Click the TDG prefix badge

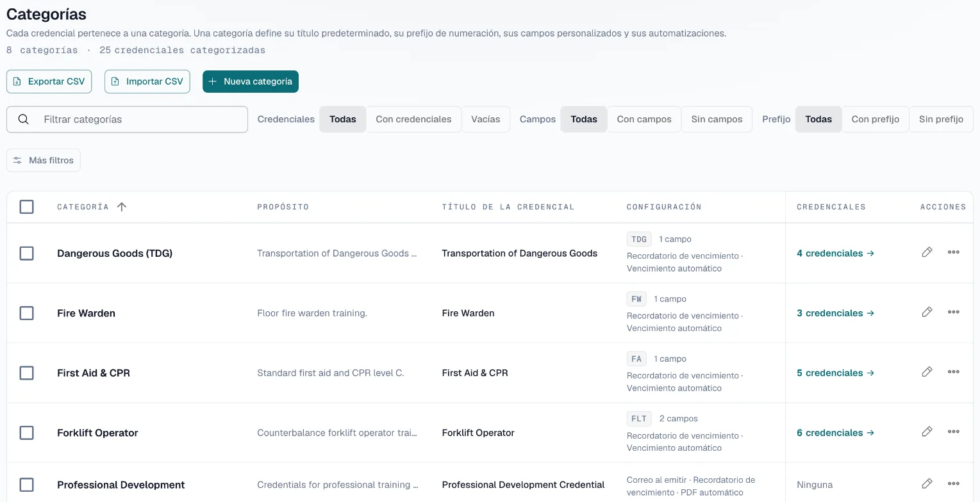pos(639,239)
